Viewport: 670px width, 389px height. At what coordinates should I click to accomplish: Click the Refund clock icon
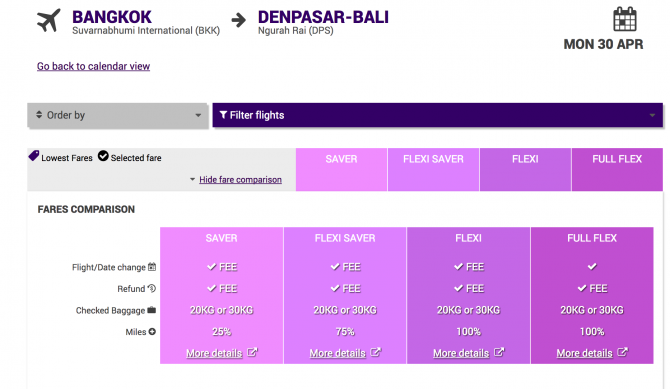(x=152, y=288)
